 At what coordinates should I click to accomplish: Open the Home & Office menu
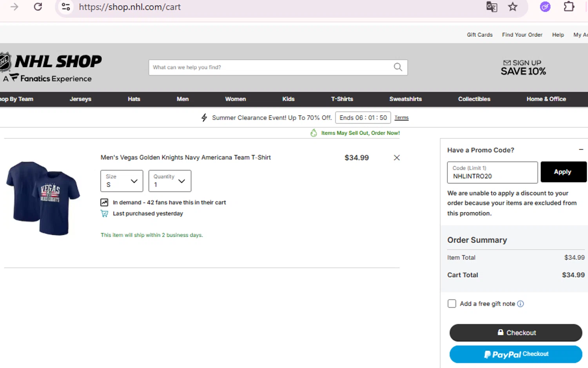coord(546,99)
